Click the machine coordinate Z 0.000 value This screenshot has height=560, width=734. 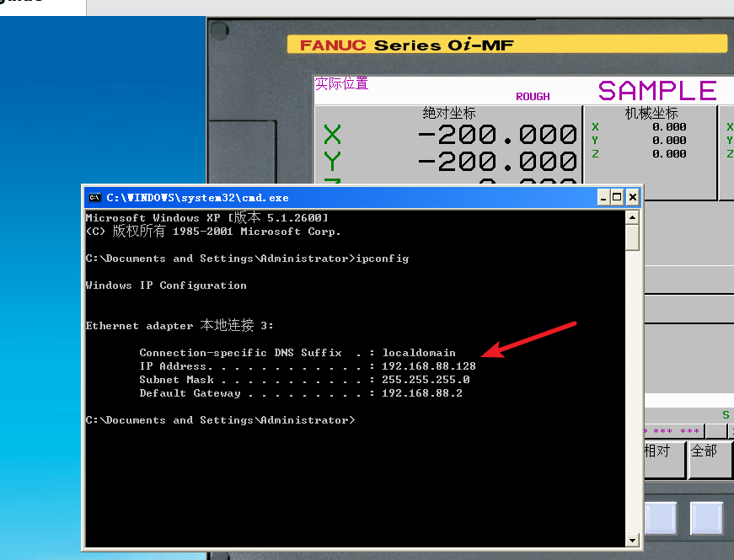pos(669,153)
